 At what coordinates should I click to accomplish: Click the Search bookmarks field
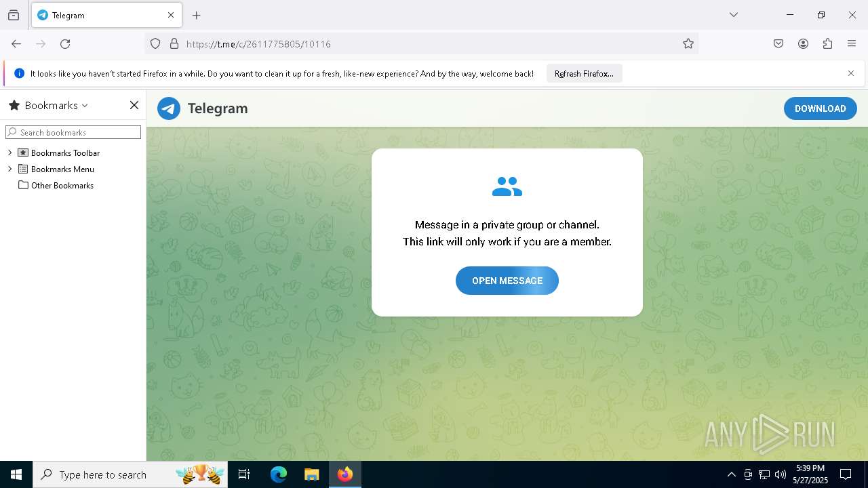[x=73, y=132]
